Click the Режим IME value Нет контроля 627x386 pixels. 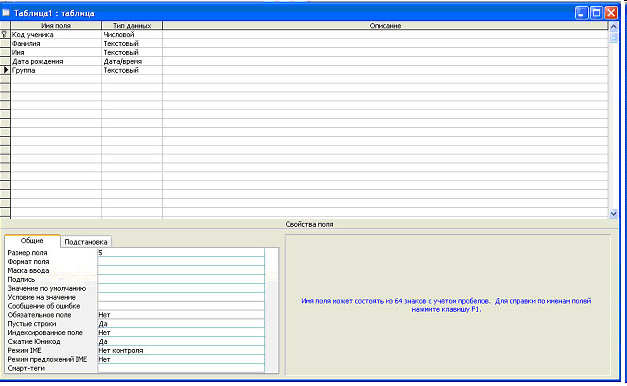point(181,350)
